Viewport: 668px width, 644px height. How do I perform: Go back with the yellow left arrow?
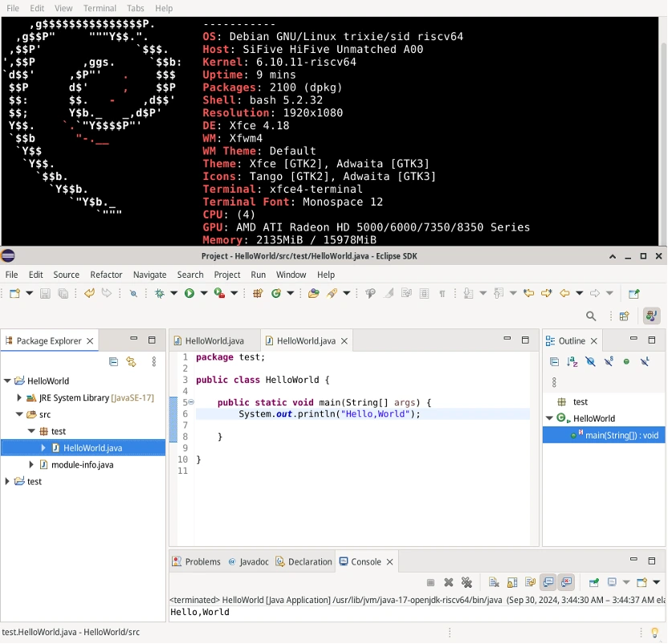565,293
